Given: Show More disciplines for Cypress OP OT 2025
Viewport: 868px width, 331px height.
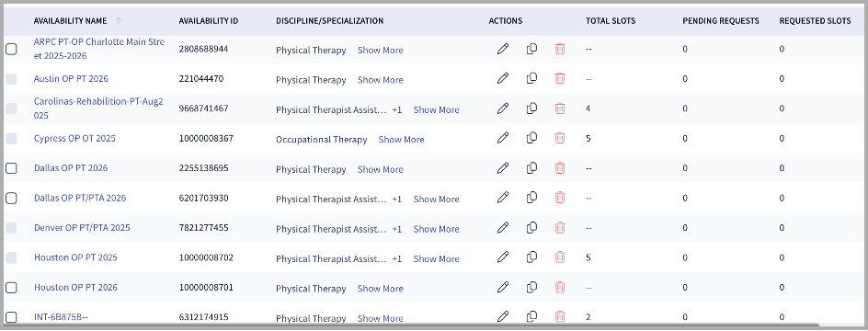Looking at the screenshot, I should pyautogui.click(x=401, y=140).
